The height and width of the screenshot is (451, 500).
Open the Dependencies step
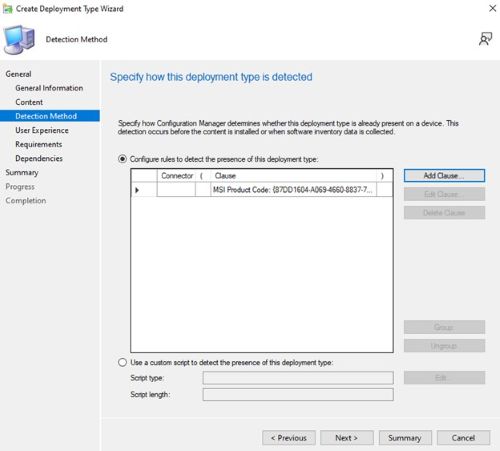(x=39, y=158)
